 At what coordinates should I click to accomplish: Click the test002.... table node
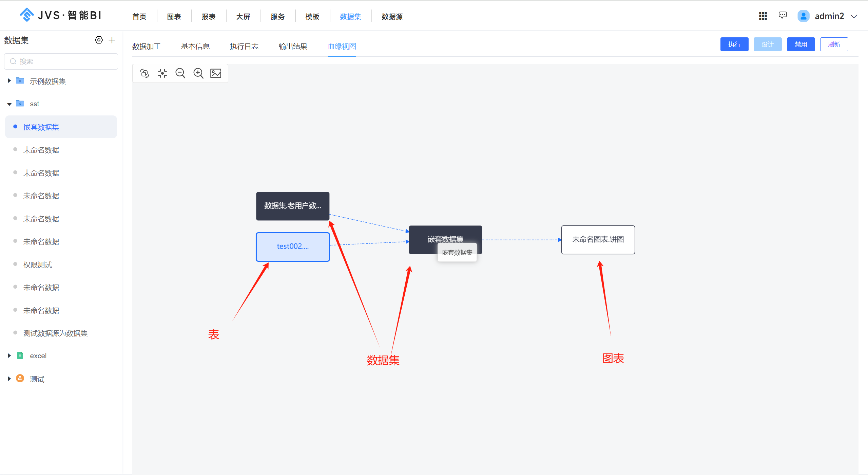click(293, 246)
